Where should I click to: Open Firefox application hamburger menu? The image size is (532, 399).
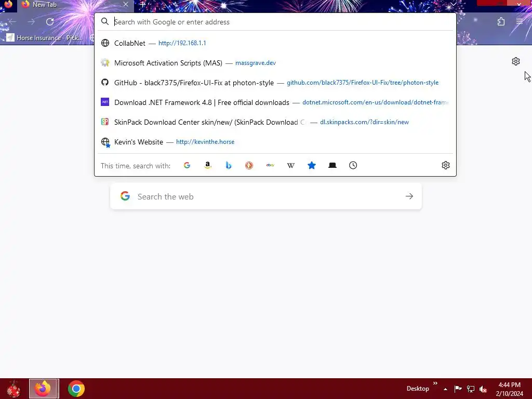click(x=520, y=22)
